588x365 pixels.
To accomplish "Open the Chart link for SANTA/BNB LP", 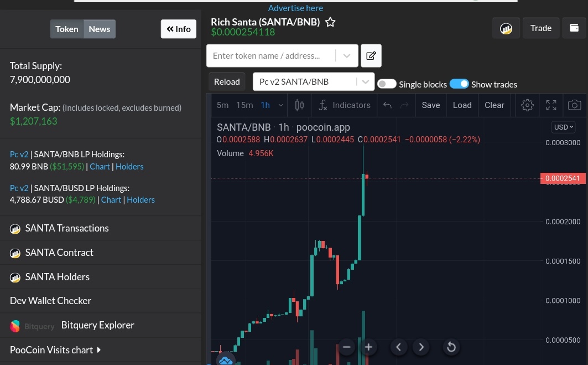I will (100, 166).
